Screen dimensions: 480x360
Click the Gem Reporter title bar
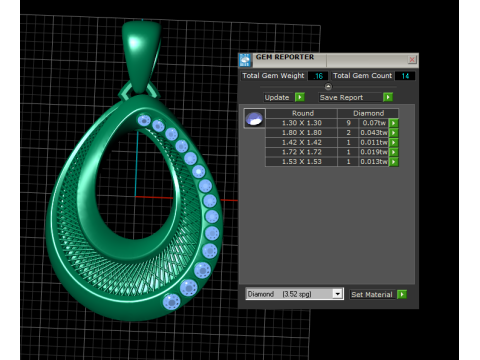coord(328,60)
